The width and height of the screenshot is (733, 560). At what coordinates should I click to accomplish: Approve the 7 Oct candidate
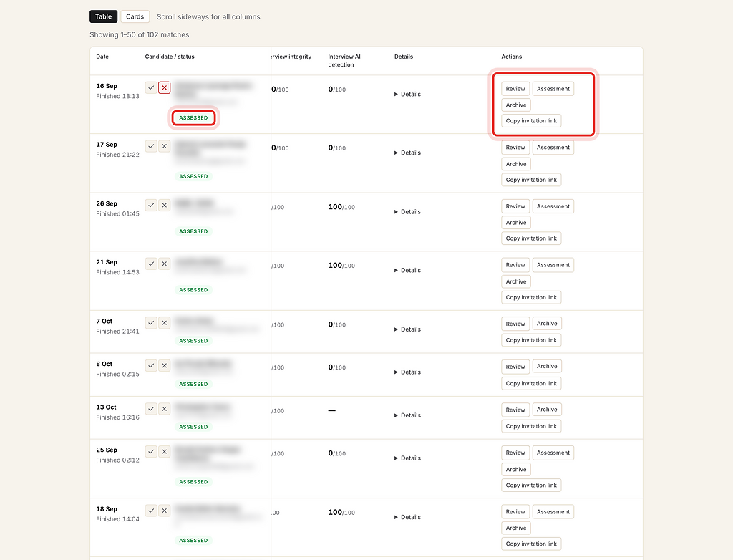(151, 322)
